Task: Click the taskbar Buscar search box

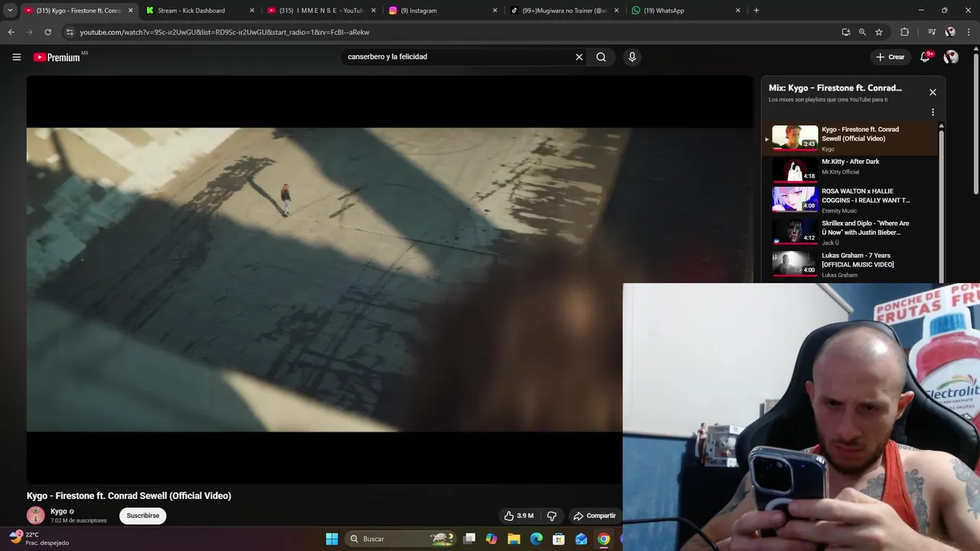Action: [x=400, y=539]
